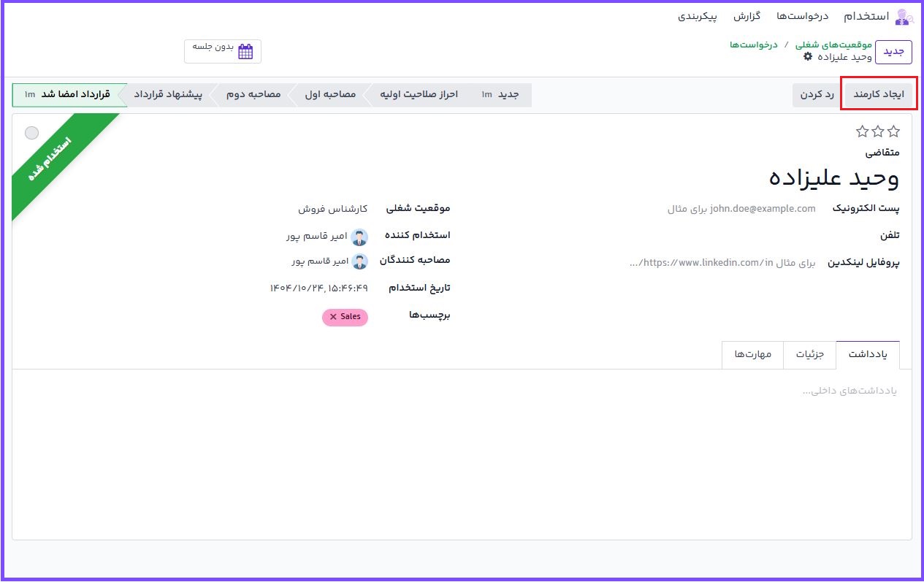The image size is (924, 582).
Task: Click the calendar icon for بدون جلسه
Action: [x=245, y=51]
